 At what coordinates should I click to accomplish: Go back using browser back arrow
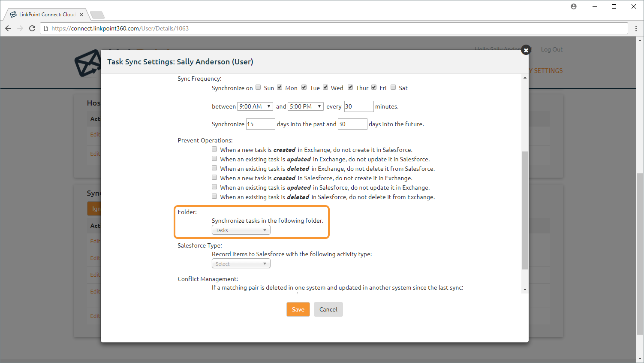(8, 28)
